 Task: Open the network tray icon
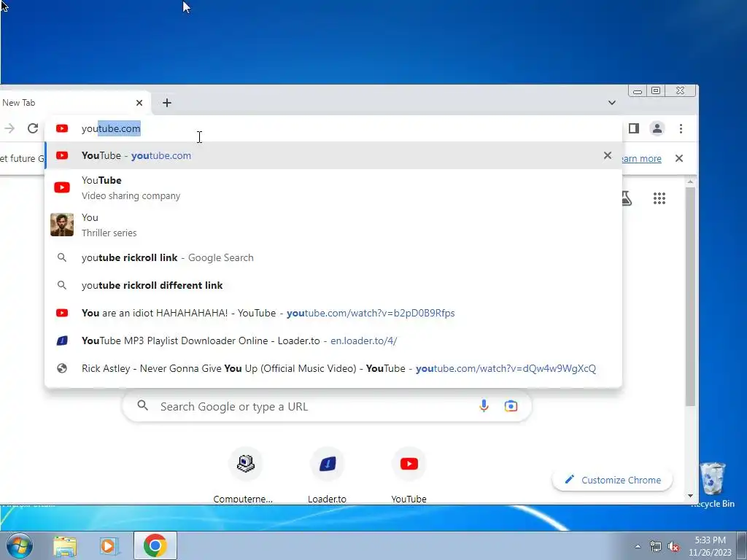656,547
